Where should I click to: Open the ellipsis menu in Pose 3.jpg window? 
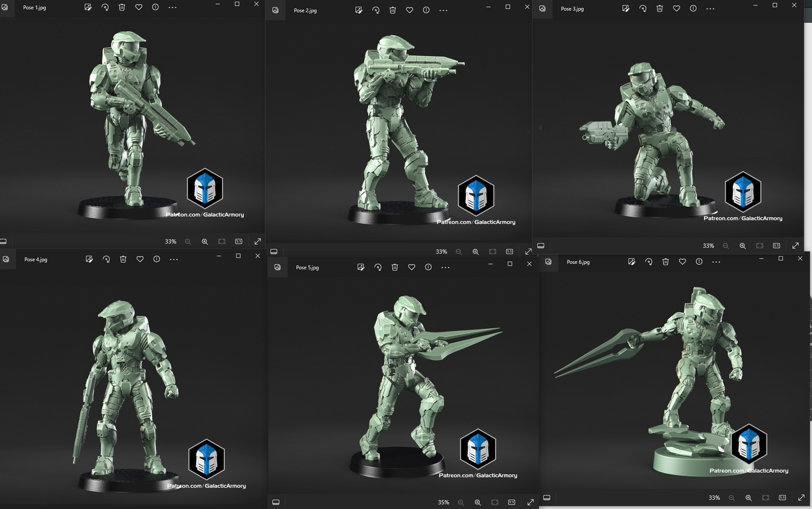710,8
